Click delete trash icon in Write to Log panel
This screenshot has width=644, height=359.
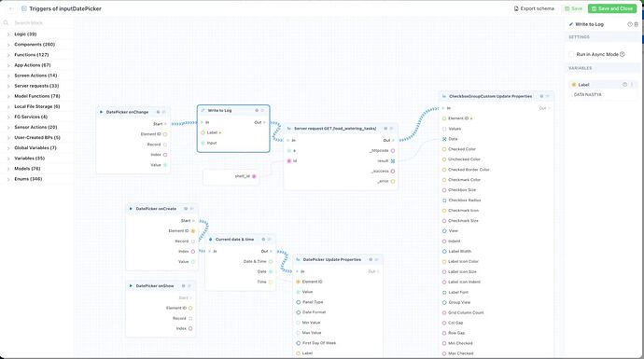pyautogui.click(x=637, y=24)
